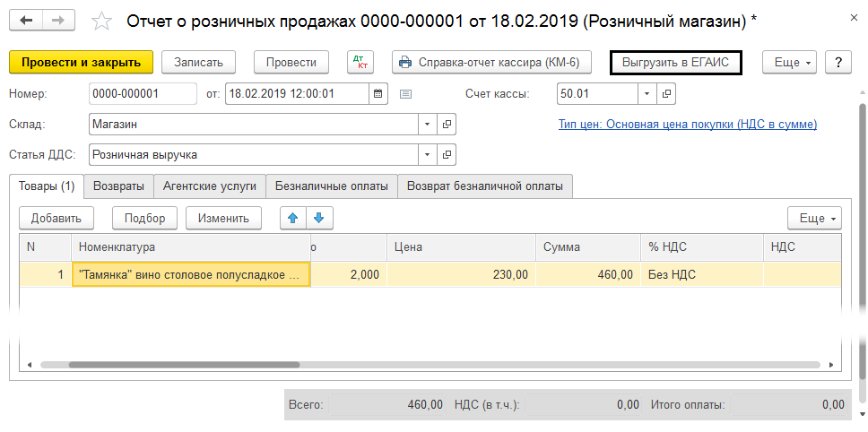
Task: Expand the Склад dropdown list
Action: click(x=427, y=125)
